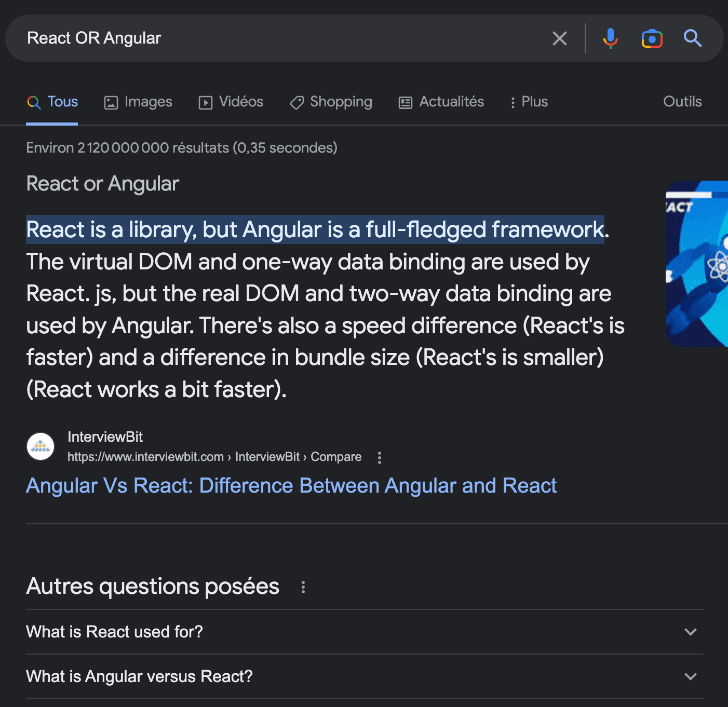The height and width of the screenshot is (707, 728).
Task: Expand "What is Angular versus React?" question
Action: pyautogui.click(x=365, y=676)
